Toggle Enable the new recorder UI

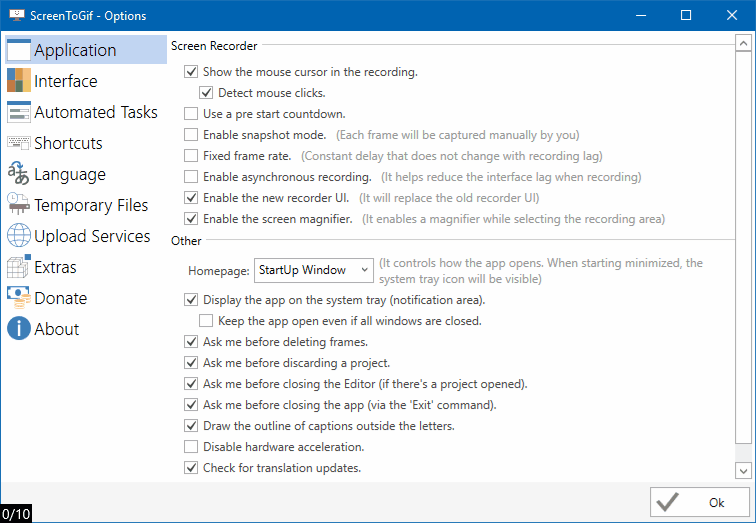(x=191, y=198)
